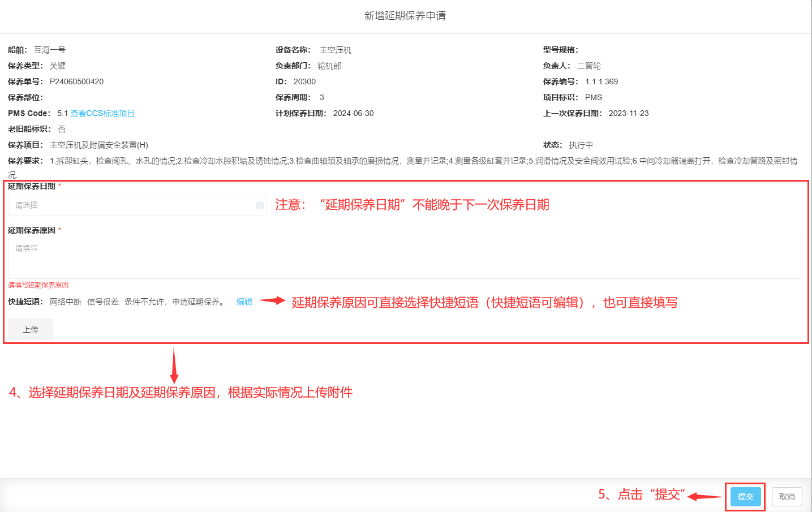This screenshot has height=512, width=812.
Task: Click the planned date 2024-06-30
Action: (354, 113)
